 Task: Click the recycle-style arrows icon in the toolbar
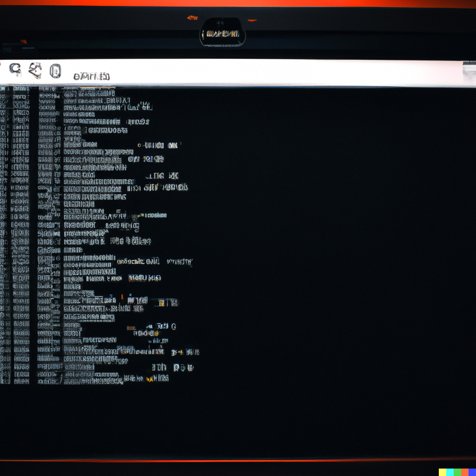point(35,71)
